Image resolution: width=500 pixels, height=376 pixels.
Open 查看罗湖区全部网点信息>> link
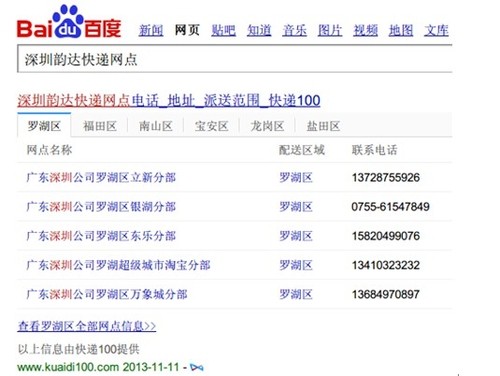(87, 326)
